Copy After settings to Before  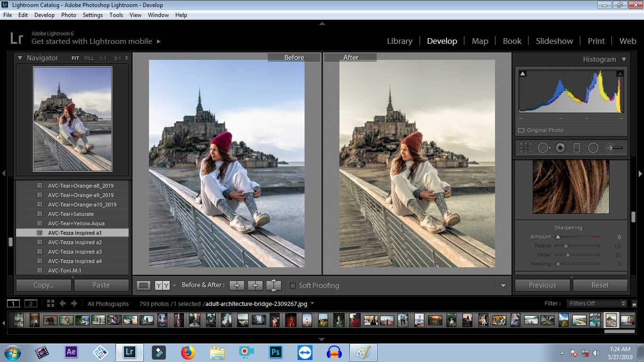tap(255, 285)
